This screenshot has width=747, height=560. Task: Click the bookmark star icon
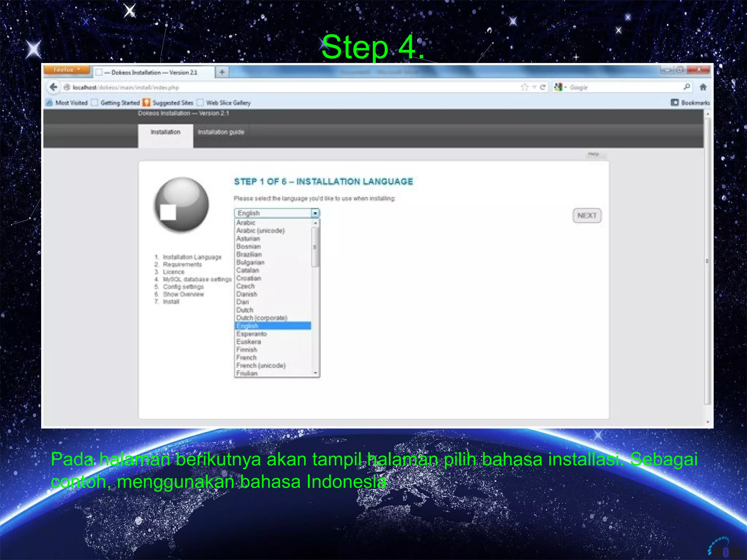click(x=525, y=87)
